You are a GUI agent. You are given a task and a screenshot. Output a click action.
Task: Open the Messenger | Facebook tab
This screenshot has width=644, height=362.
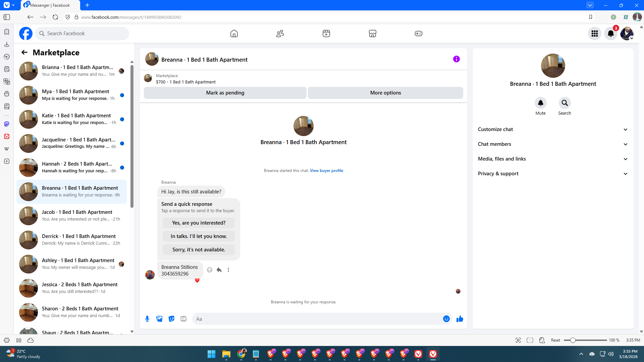(x=50, y=5)
